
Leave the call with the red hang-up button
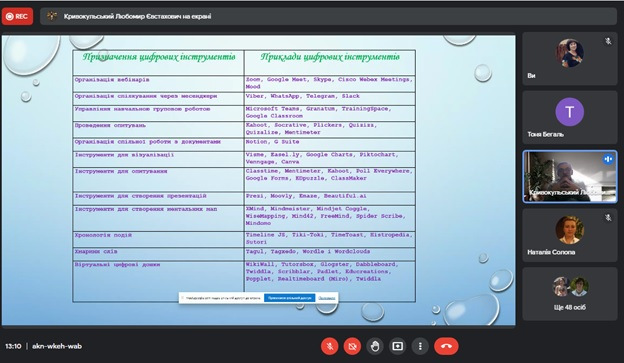point(446,346)
